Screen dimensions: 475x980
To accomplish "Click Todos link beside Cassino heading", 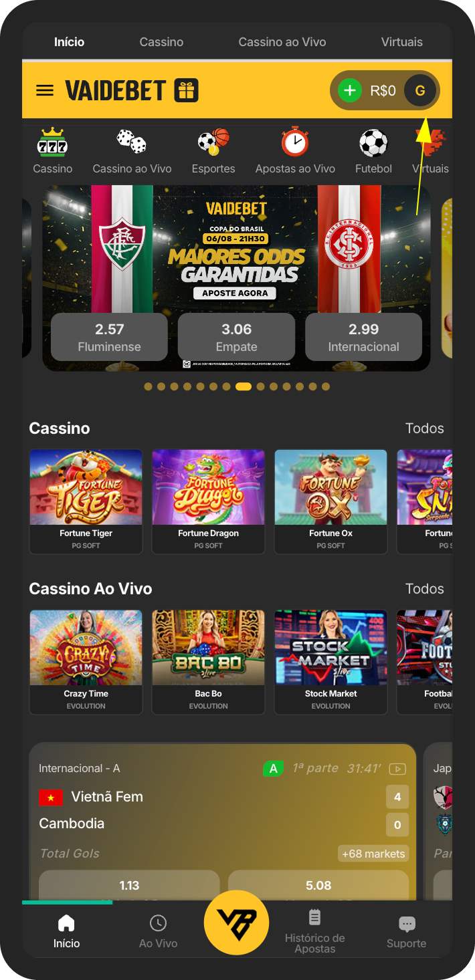I will tap(425, 428).
